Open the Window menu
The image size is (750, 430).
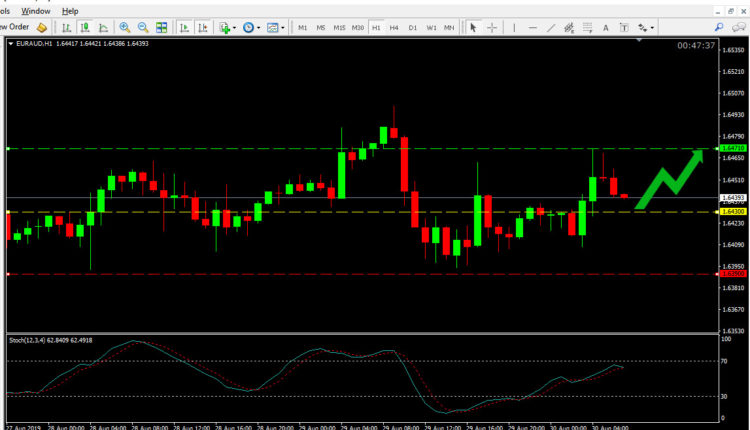point(36,9)
